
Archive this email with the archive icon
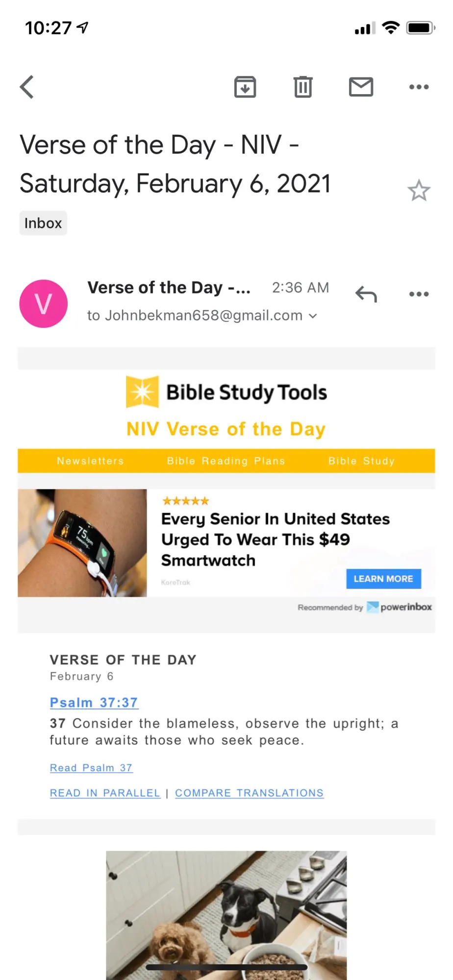245,87
